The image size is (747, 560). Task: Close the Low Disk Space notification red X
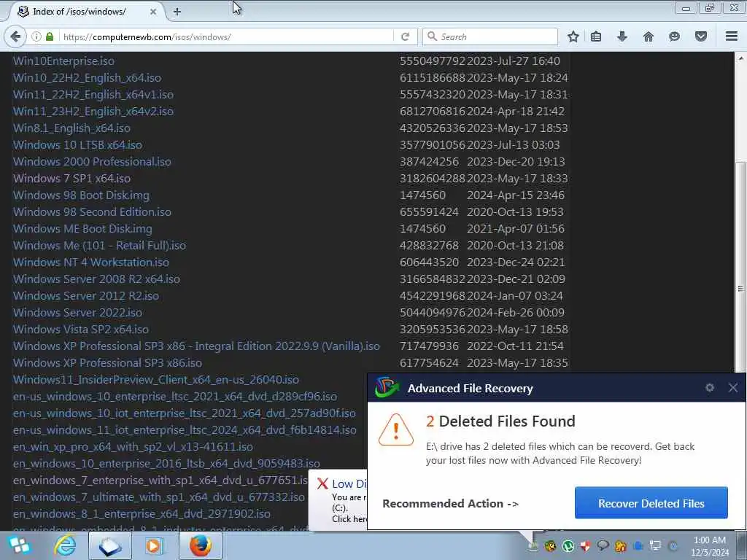click(322, 484)
